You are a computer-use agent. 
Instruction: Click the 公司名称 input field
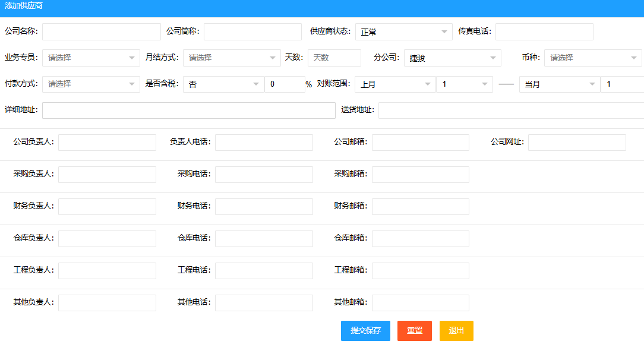point(101,31)
